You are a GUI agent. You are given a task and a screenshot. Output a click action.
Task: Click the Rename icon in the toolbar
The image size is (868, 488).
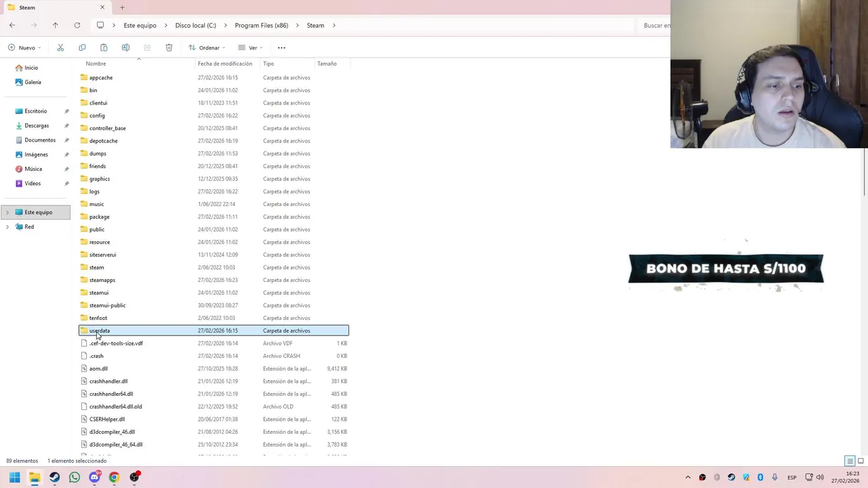click(x=125, y=47)
